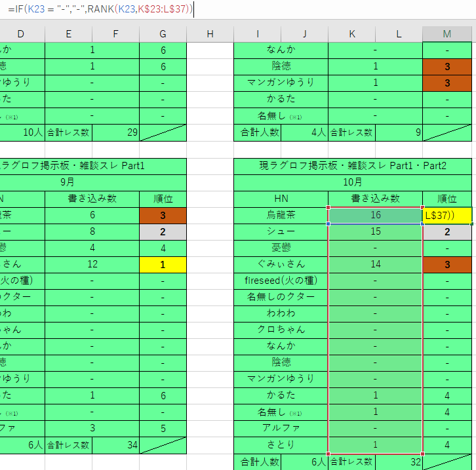Image resolution: width=476 pixels, height=470 pixels.
Task: Click the yellow editing cell showing 'L$37))'
Action: coord(447,216)
